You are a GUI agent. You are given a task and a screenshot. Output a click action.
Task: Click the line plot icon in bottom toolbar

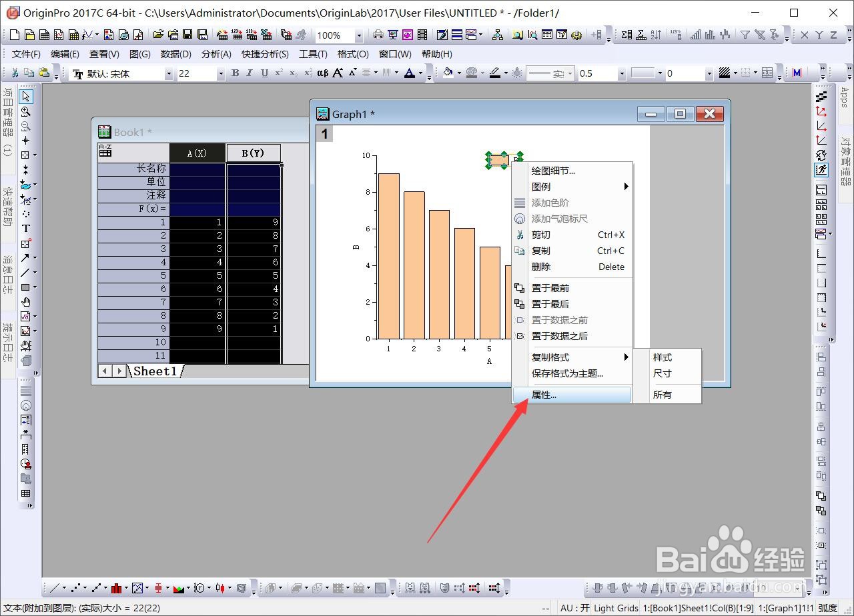(x=55, y=588)
